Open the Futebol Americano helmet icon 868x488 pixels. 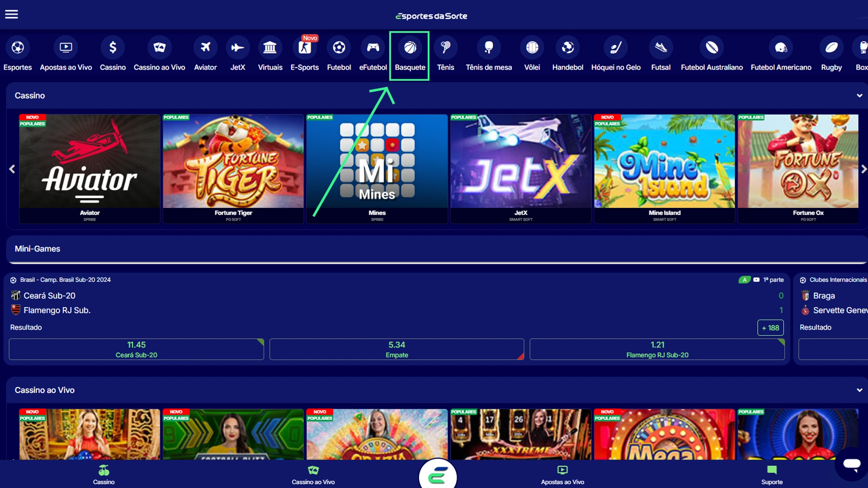point(781,47)
